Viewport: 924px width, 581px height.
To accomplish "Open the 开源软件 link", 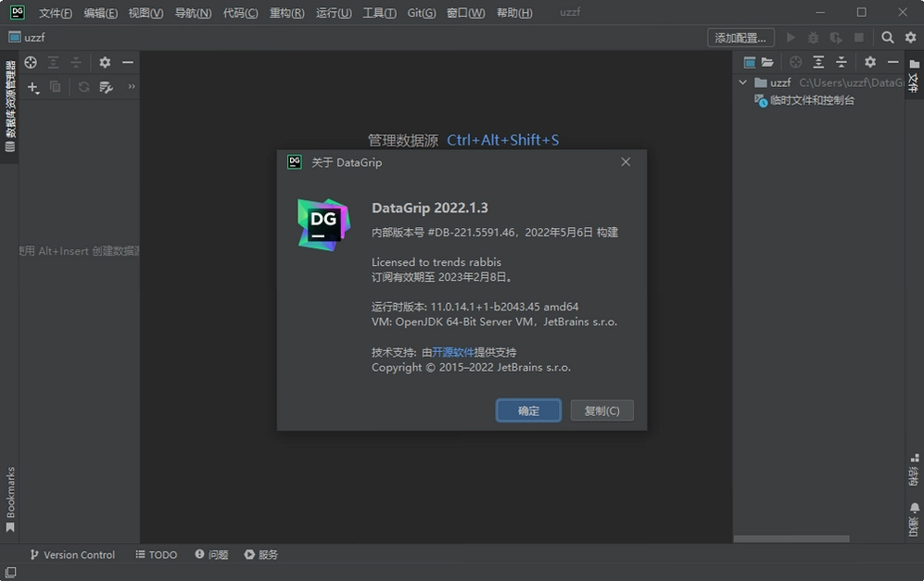I will (x=452, y=352).
